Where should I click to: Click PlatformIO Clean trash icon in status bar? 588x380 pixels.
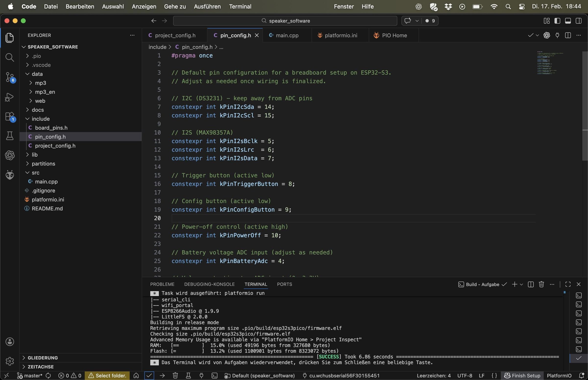click(x=175, y=376)
